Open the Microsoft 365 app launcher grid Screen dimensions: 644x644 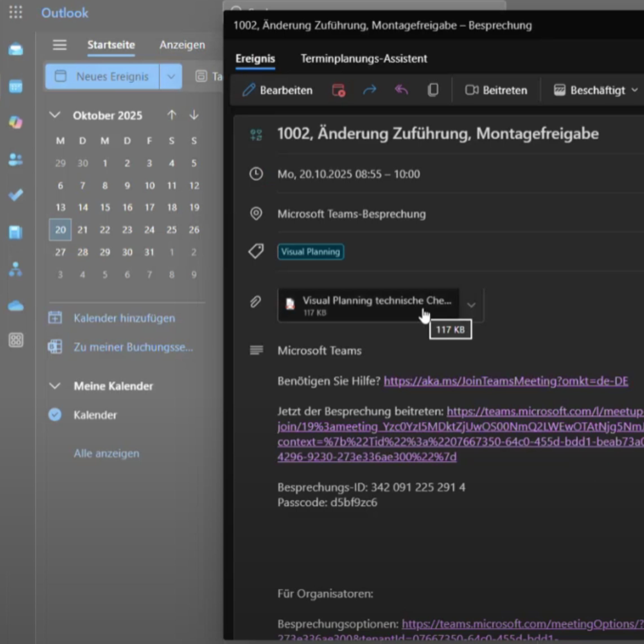tap(16, 12)
